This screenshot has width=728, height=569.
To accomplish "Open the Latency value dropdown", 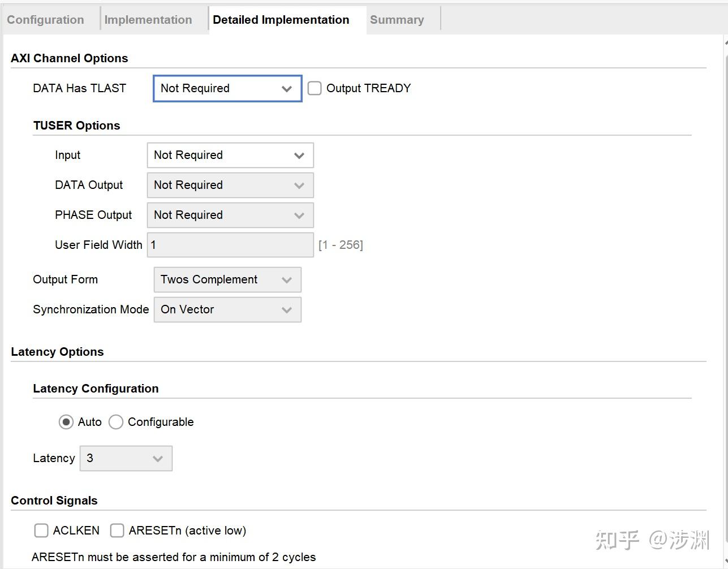I will [126, 458].
